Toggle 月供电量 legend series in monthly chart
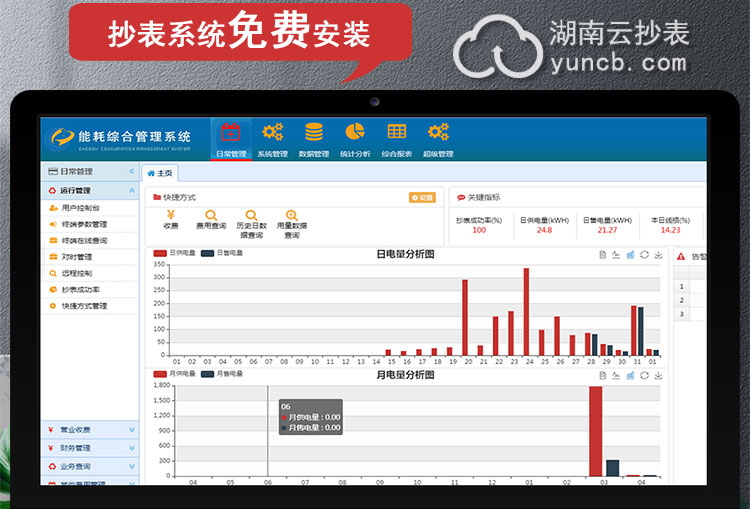This screenshot has width=750, height=509. [175, 374]
